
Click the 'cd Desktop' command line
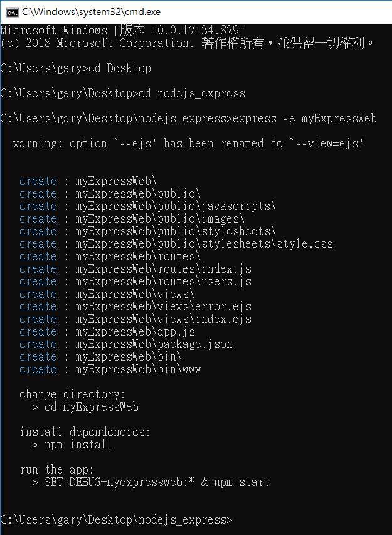point(76,68)
